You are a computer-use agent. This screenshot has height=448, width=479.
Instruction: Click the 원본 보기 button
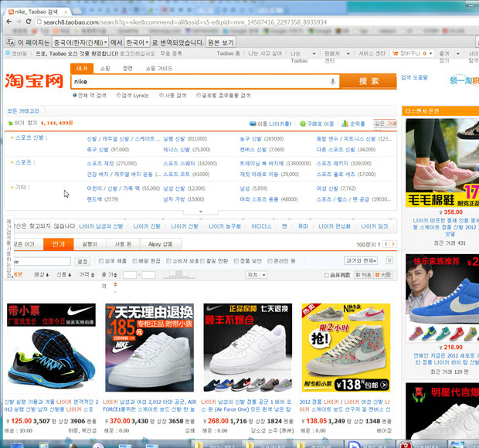tap(220, 42)
